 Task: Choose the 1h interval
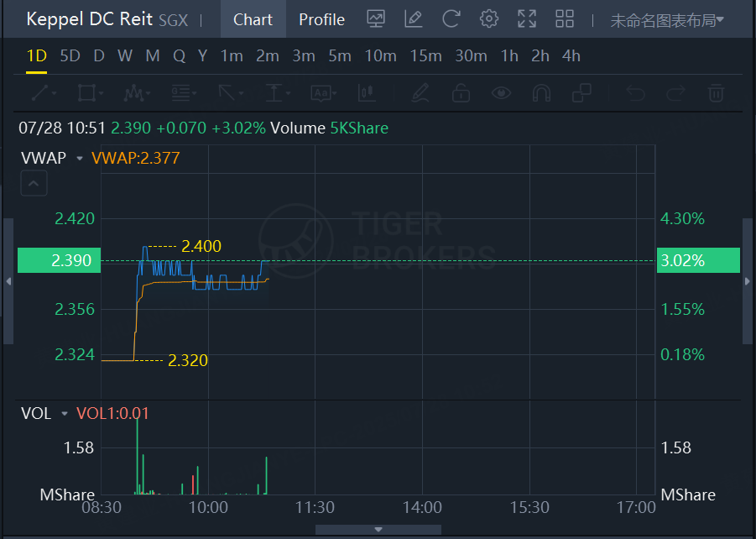tap(509, 56)
